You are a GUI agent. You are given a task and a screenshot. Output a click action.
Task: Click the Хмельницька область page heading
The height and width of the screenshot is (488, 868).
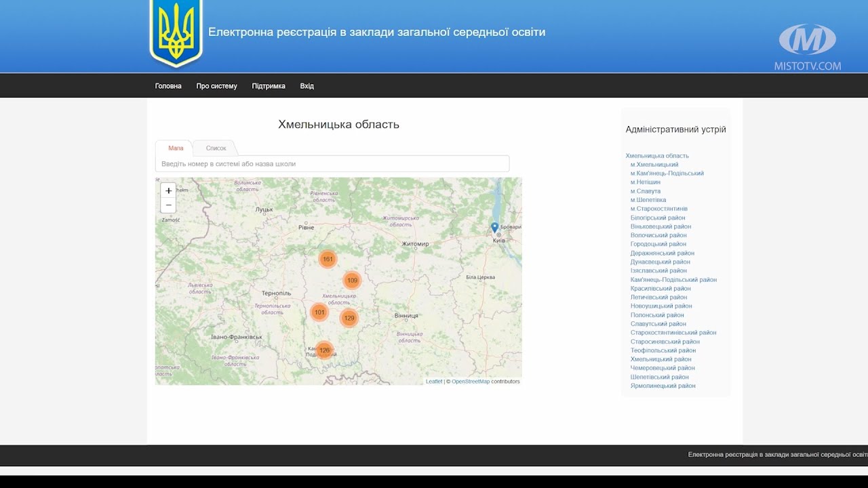338,125
